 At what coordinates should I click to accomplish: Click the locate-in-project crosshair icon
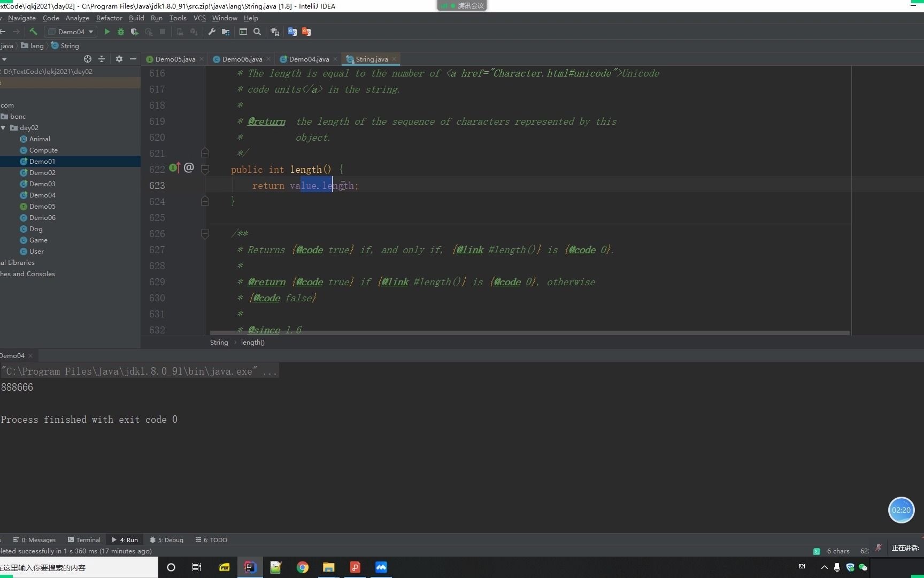88,59
